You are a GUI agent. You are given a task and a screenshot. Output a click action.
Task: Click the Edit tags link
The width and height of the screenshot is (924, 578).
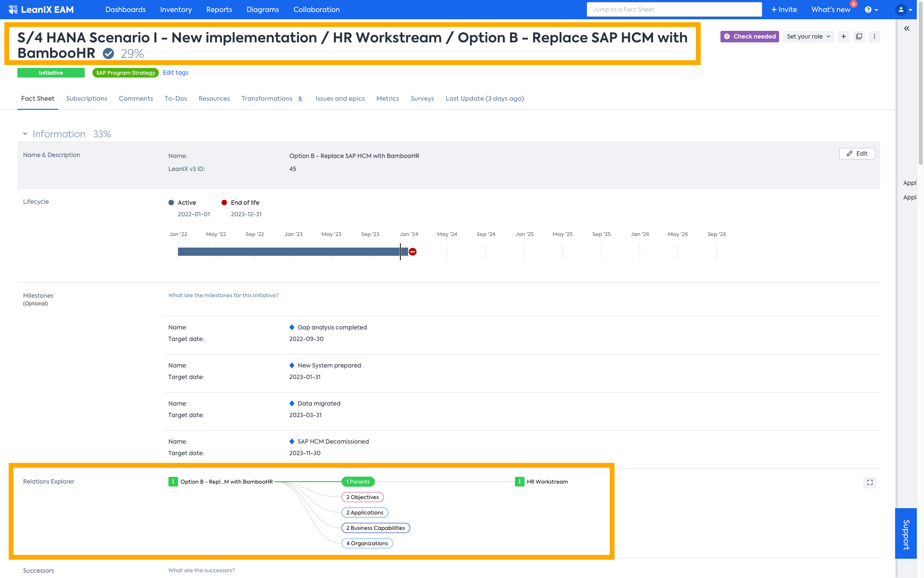(176, 73)
